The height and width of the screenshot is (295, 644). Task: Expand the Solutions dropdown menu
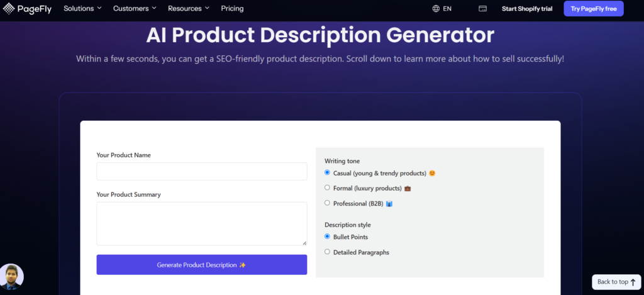click(82, 9)
